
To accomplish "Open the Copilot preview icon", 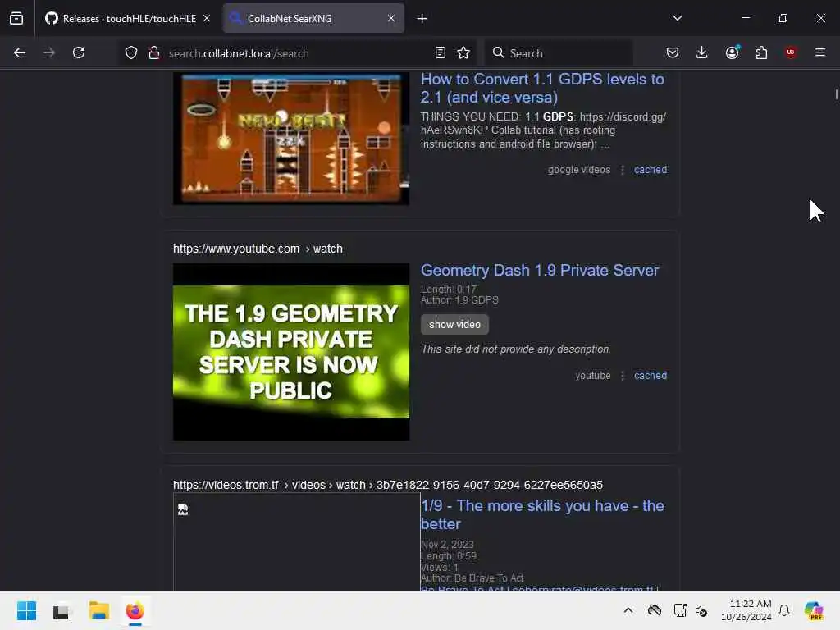I will tap(814, 610).
